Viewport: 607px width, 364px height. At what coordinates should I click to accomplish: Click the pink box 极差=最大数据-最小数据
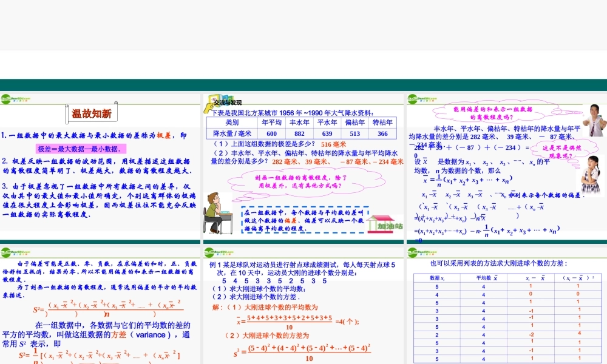click(81, 149)
